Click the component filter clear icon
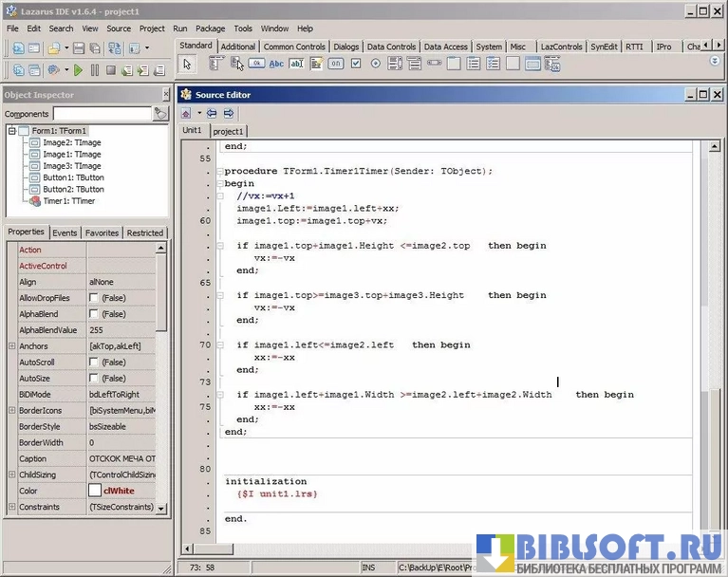Screen dimensions: 728x577 tap(160, 114)
